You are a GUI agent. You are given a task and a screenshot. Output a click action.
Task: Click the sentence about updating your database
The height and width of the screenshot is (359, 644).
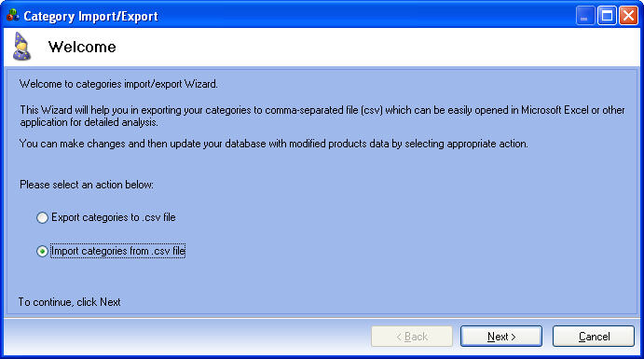(274, 144)
